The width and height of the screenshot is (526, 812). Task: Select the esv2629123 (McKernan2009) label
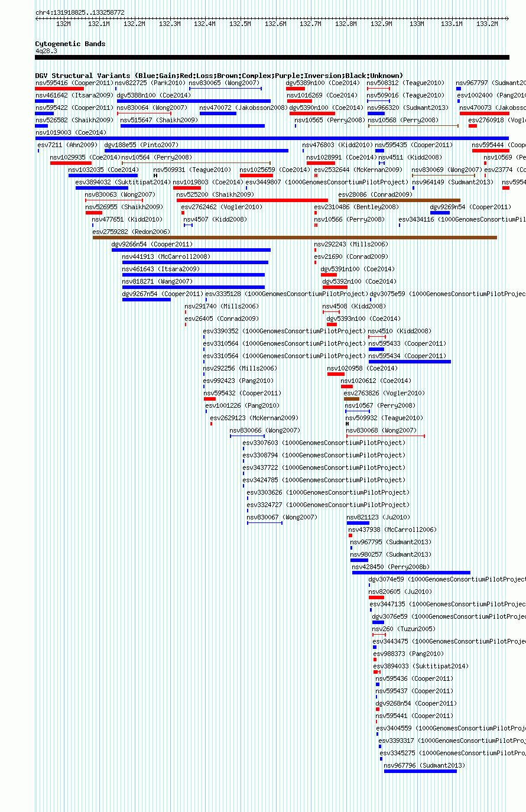[254, 418]
